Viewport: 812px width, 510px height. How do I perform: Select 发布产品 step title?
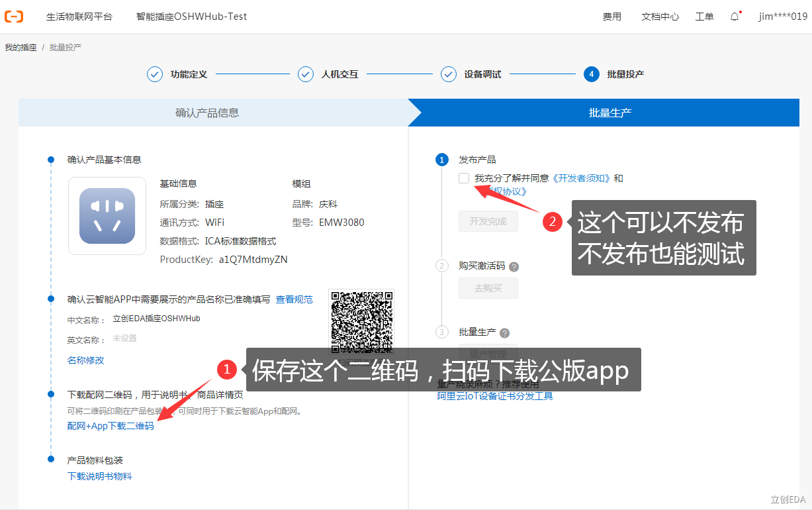coord(477,160)
